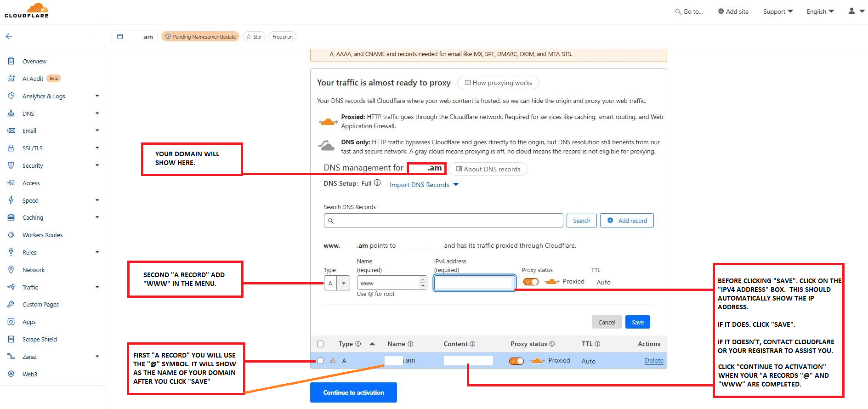Click the Pending Nameserver Update badge
This screenshot has height=409, width=868.
coord(200,37)
